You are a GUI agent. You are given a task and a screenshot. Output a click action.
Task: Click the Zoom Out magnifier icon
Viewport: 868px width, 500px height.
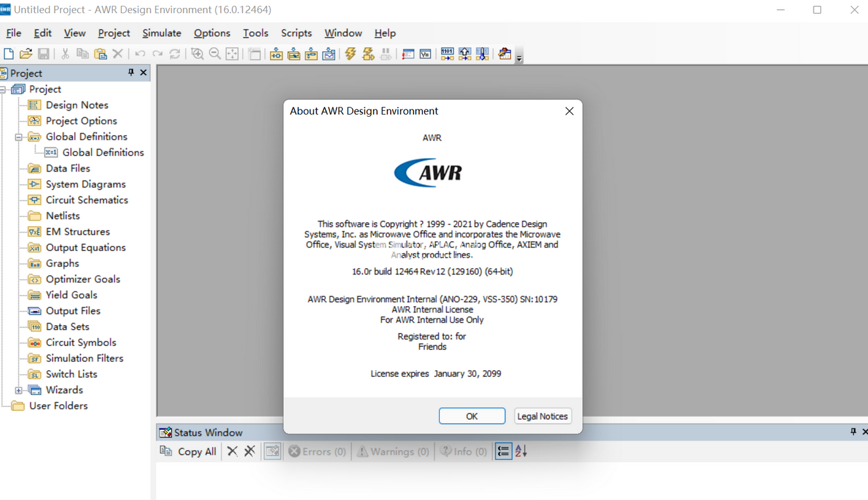215,54
